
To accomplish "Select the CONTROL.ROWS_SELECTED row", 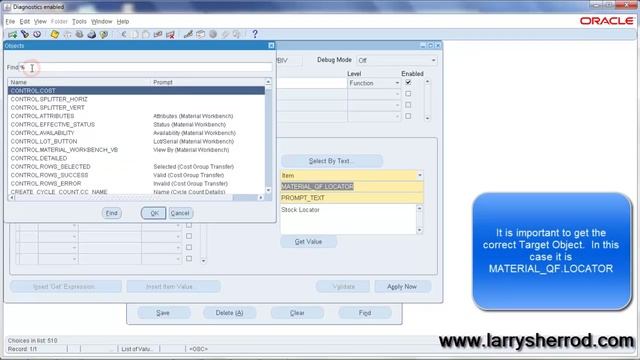I will click(x=136, y=167).
